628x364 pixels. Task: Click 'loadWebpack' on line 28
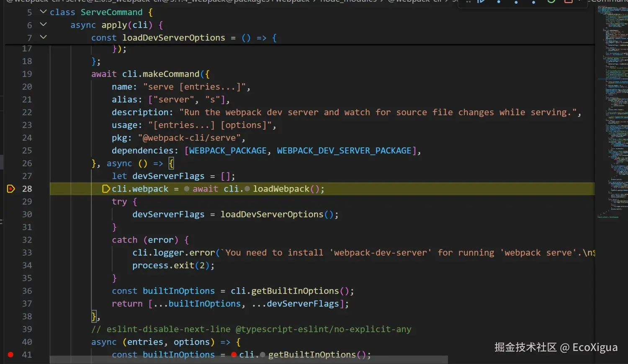(281, 189)
